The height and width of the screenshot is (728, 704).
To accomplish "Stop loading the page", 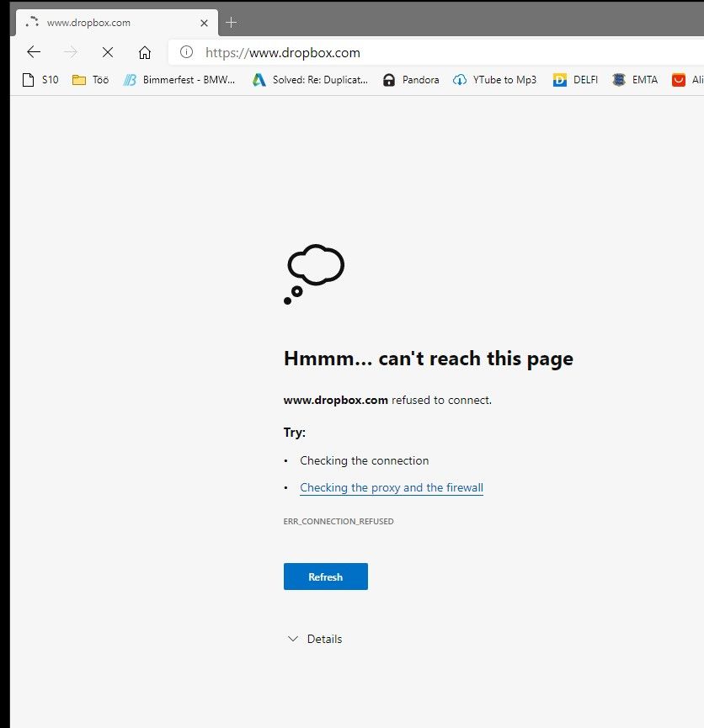I will (108, 52).
